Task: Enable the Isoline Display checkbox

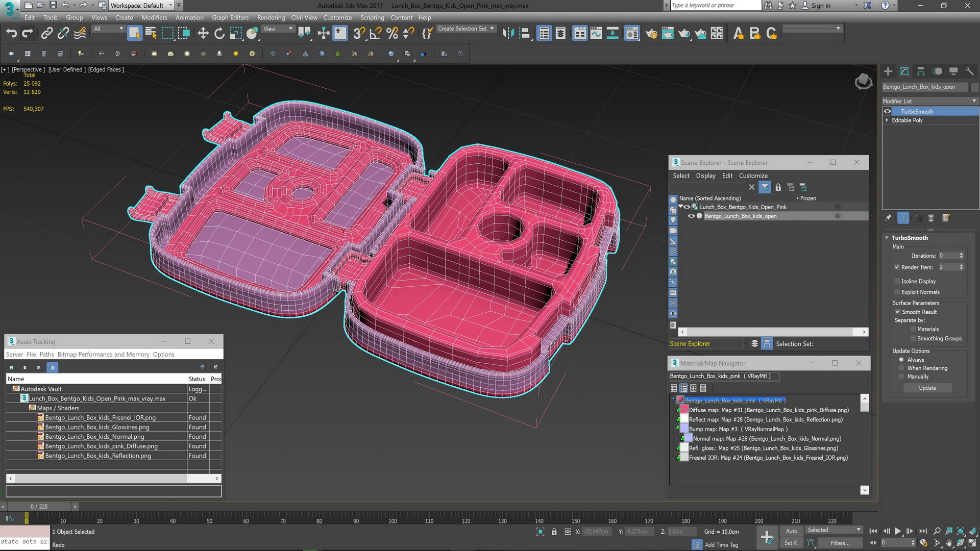Action: click(897, 281)
